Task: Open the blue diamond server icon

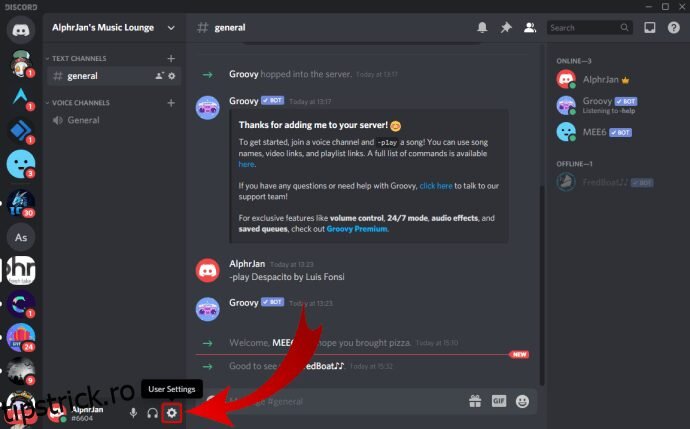Action: tap(21, 131)
